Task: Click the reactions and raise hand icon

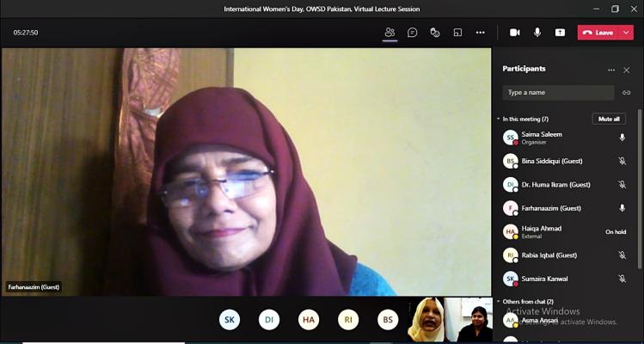Action: click(435, 33)
